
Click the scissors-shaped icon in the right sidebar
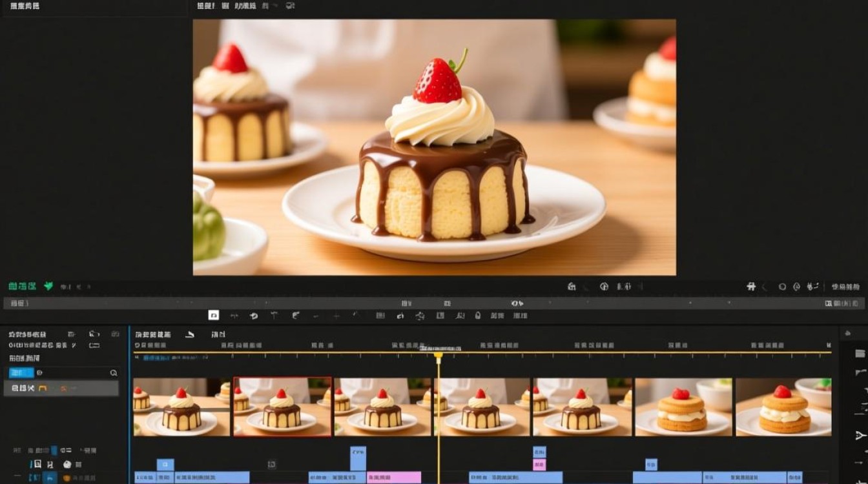tap(860, 436)
